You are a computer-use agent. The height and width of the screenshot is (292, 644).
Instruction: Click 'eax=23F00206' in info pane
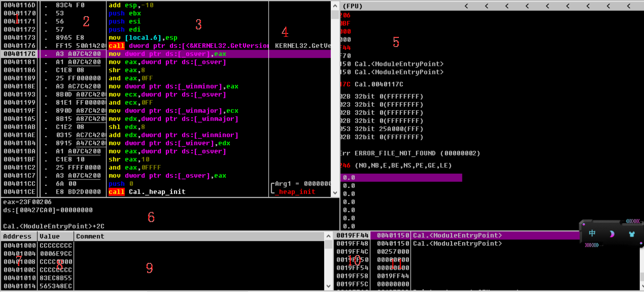tap(27, 202)
